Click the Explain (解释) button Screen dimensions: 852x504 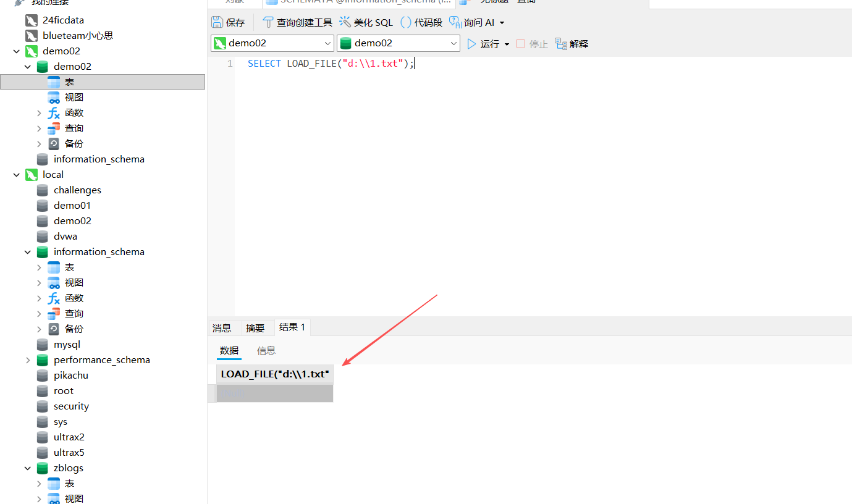pos(572,44)
